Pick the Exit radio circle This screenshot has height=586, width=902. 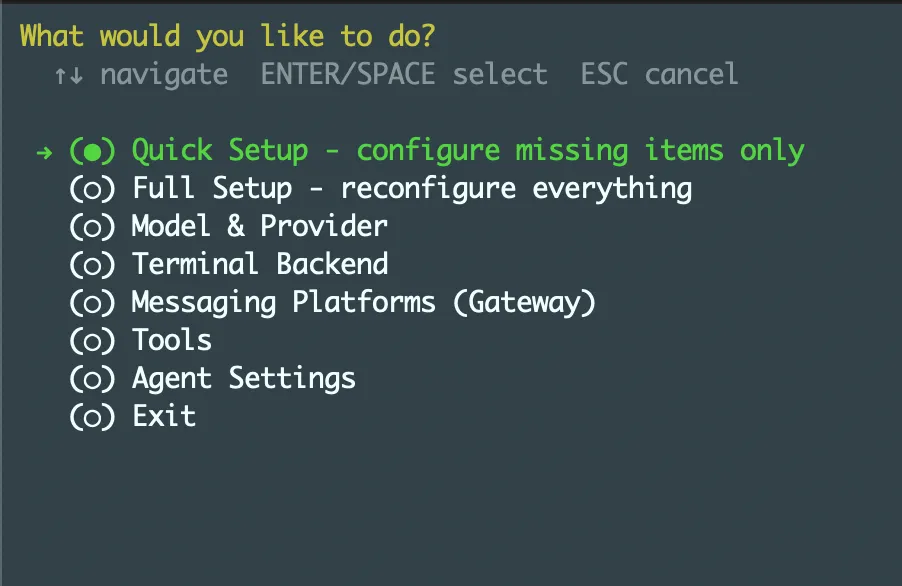coord(93,417)
